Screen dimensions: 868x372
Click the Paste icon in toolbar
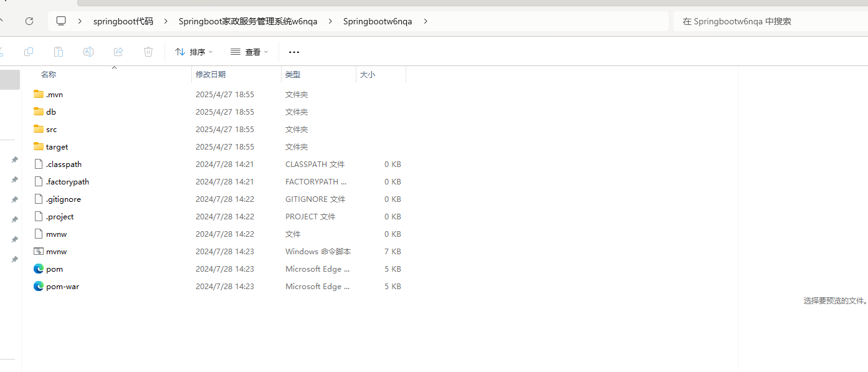[59, 52]
